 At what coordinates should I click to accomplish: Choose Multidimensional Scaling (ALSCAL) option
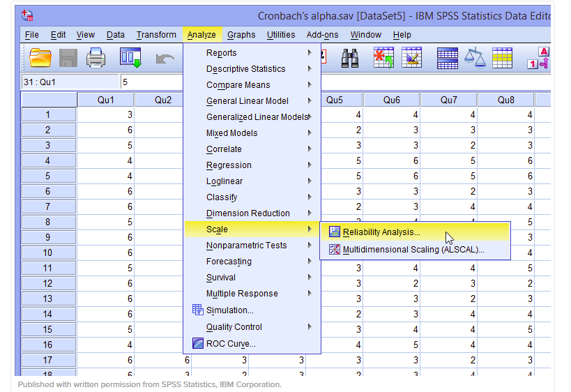tap(415, 250)
